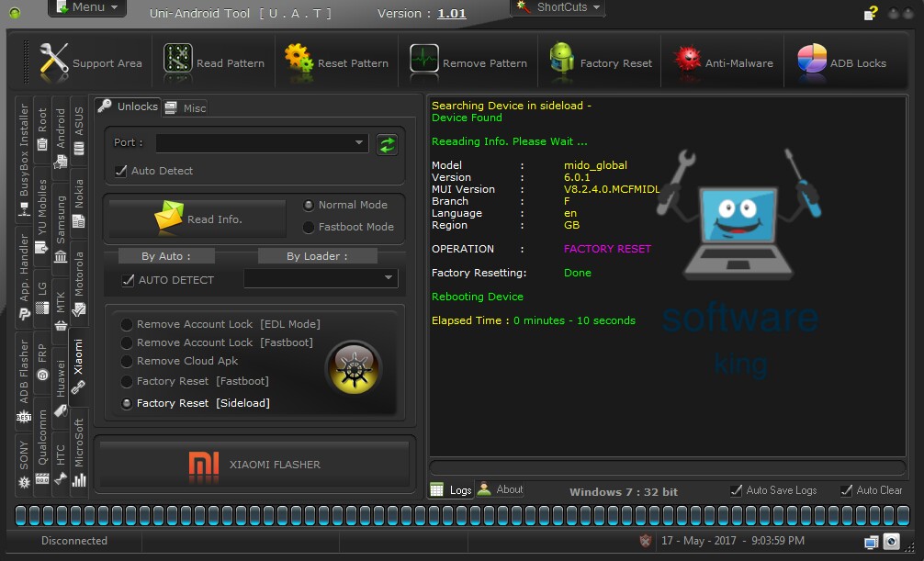The image size is (924, 561).
Task: Click the 'Disconnected' status text
Action: click(x=74, y=541)
